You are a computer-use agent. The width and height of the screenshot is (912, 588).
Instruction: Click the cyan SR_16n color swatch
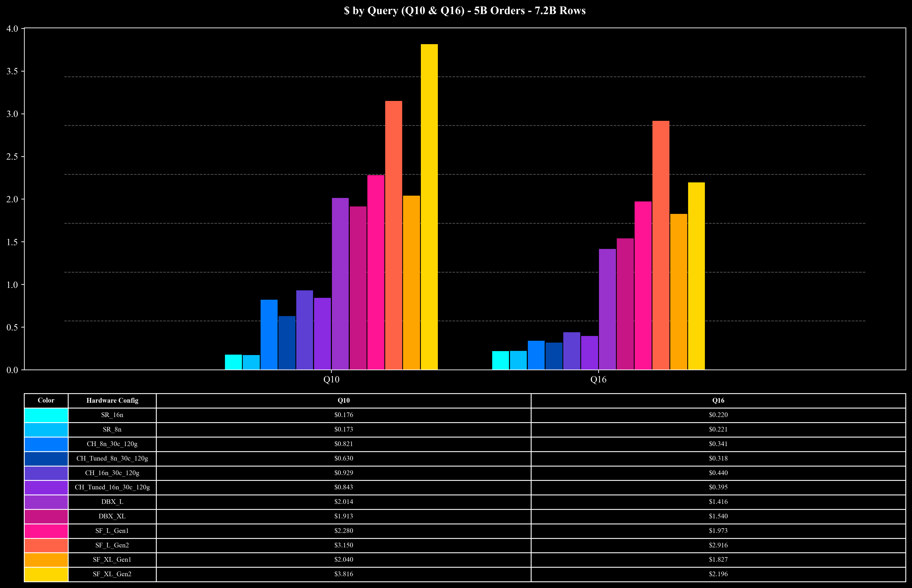pyautogui.click(x=46, y=415)
